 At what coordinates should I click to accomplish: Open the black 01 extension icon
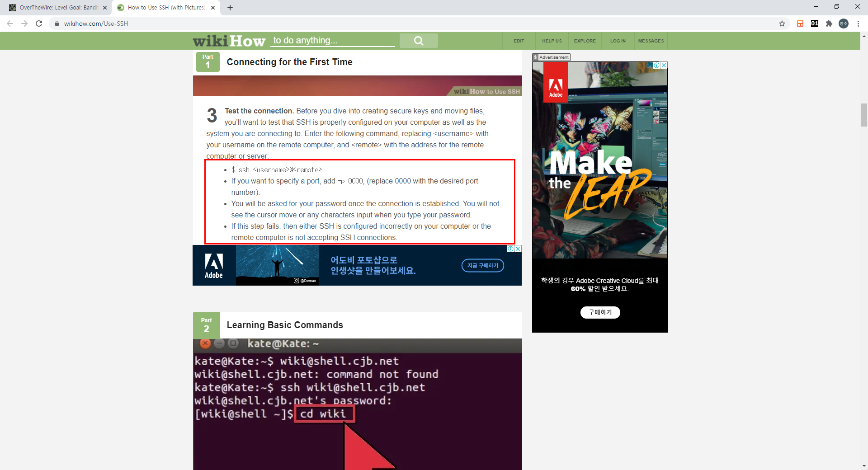click(x=815, y=23)
